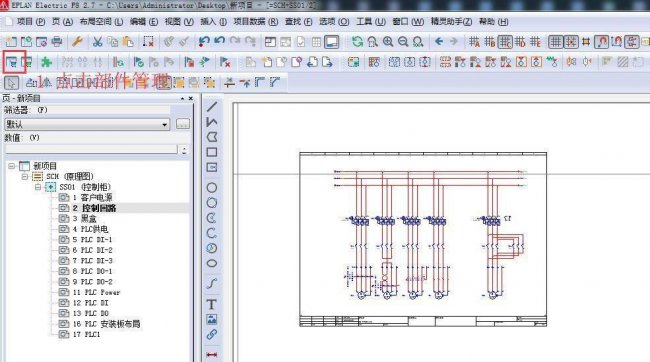Select the Polyline drawing tool
The image size is (650, 362).
212,122
